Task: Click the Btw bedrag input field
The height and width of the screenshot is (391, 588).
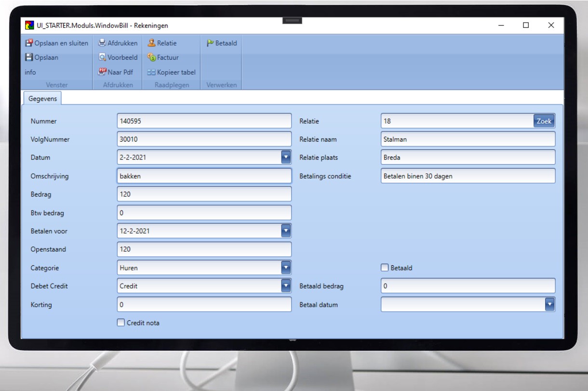Action: click(x=204, y=212)
